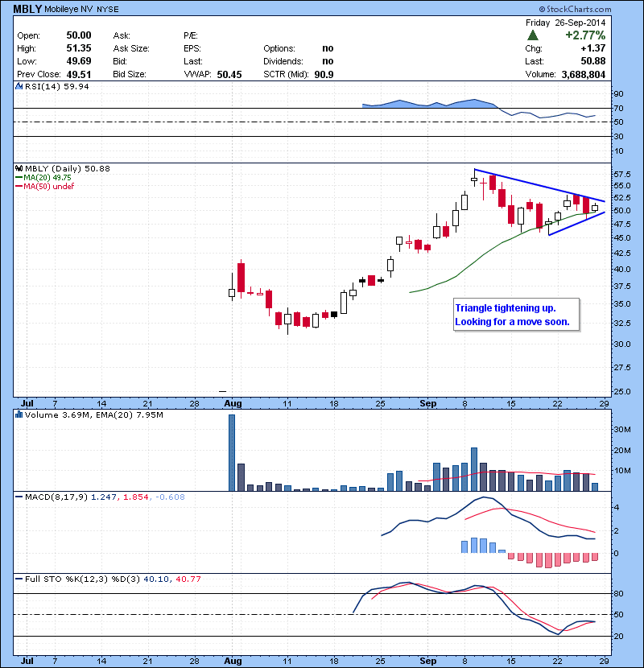Click the MBLY ticker symbol title
The width and height of the screenshot is (644, 668).
[x=27, y=9]
